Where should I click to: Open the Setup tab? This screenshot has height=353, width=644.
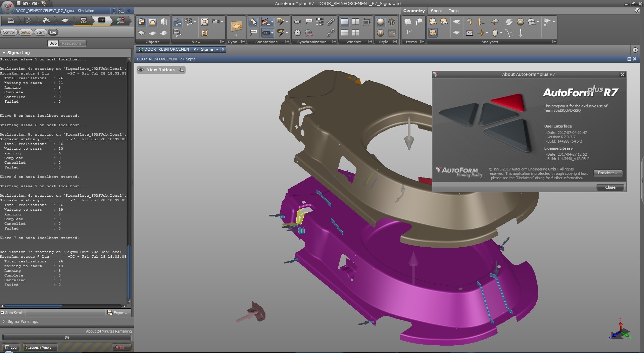(x=26, y=32)
